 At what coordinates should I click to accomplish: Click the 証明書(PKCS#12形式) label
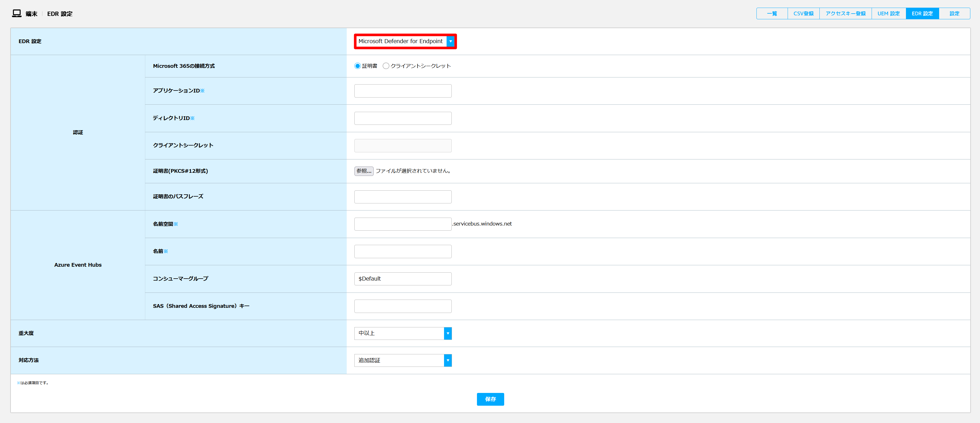point(180,171)
